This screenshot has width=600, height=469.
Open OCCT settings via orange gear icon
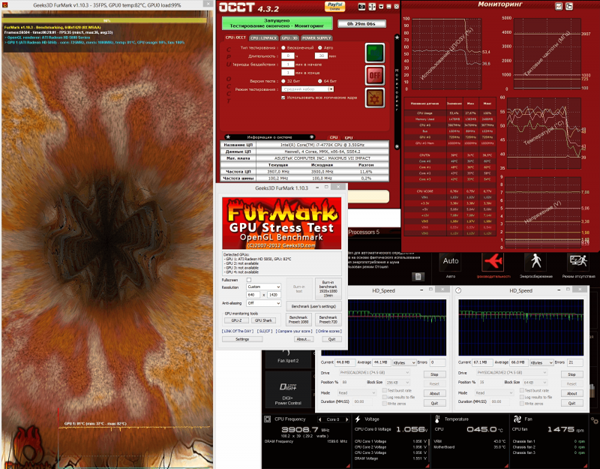(x=375, y=98)
